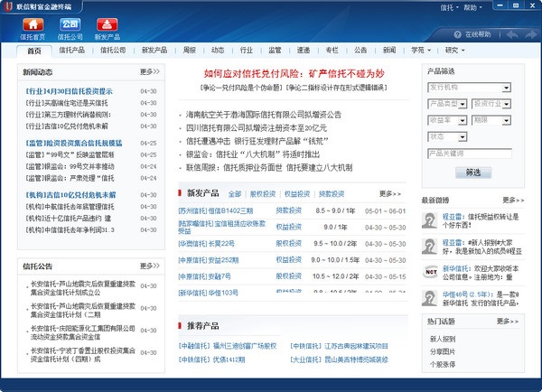Open 更多 in 最新微博 section
This screenshot has width=542, height=392.
(x=513, y=201)
